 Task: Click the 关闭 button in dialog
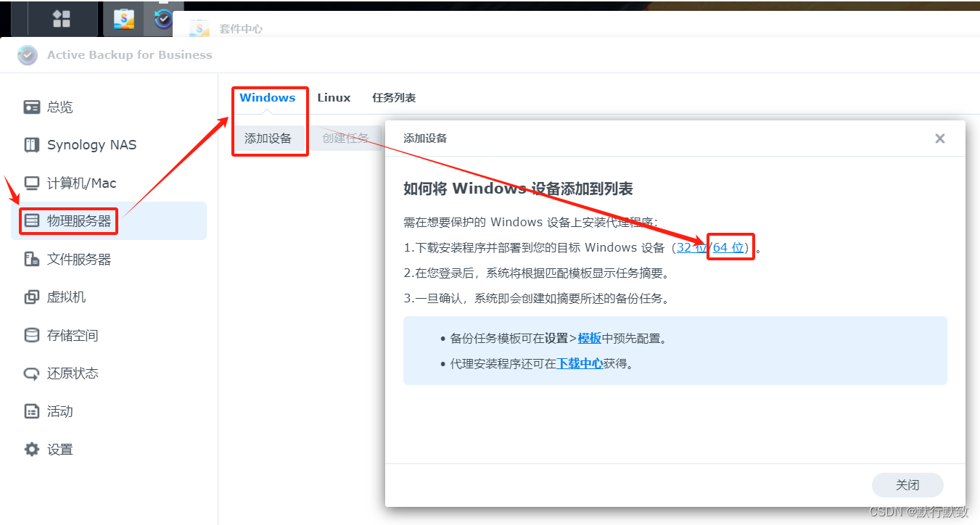pos(907,485)
